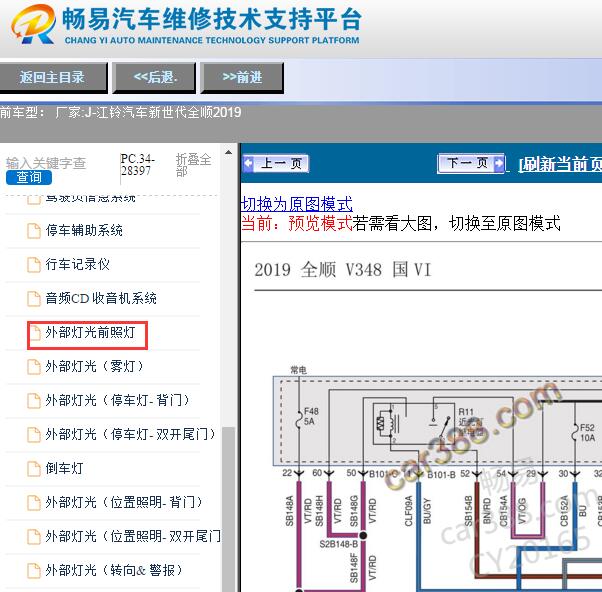Click the 厂家:J-江铃汽车新世代全顺2019 text
This screenshot has width=602, height=592.
(148, 112)
